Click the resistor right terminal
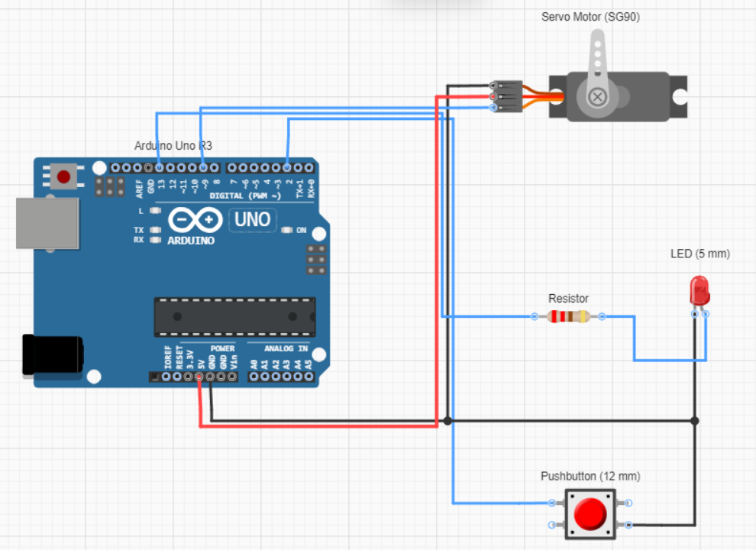Viewport: 756px width, 550px height. [x=602, y=316]
